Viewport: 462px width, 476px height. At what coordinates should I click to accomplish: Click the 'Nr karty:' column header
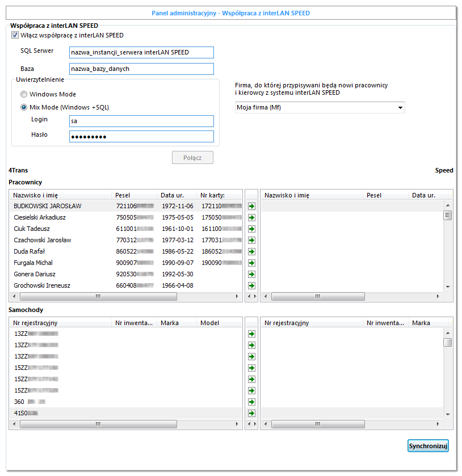(219, 195)
